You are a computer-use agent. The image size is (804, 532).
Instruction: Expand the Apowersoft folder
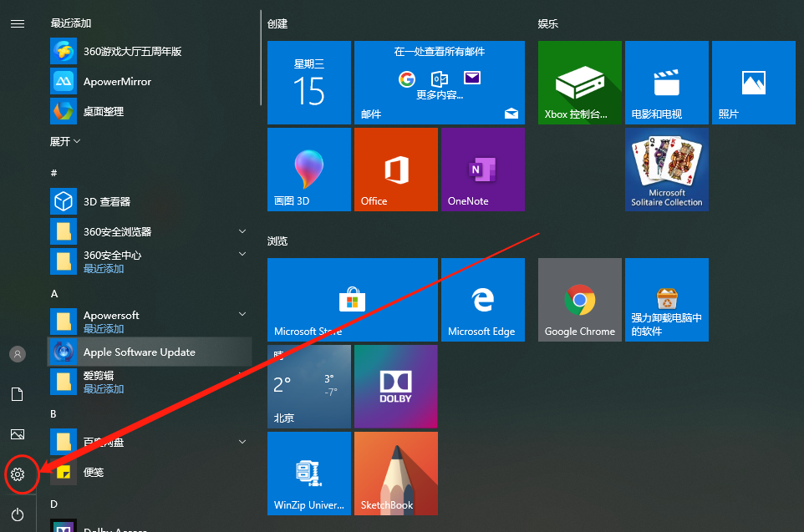(242, 314)
